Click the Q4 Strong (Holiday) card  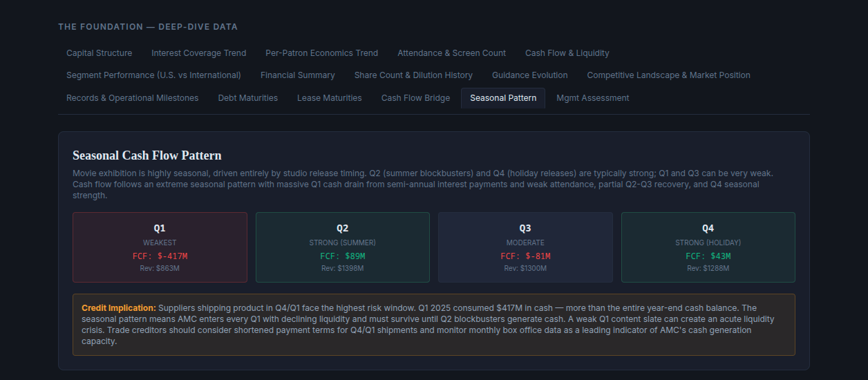click(x=708, y=247)
